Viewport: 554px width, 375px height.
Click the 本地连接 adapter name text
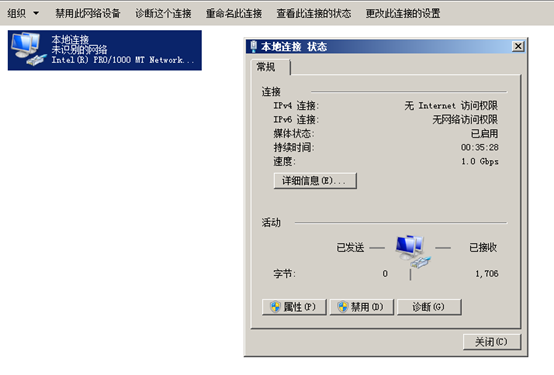[70, 39]
